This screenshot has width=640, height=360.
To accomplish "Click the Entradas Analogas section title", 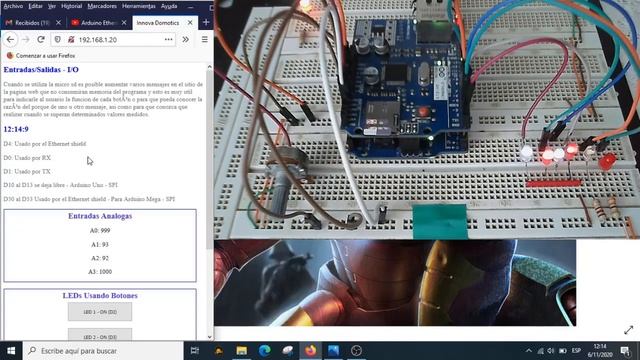I will click(x=100, y=216).
